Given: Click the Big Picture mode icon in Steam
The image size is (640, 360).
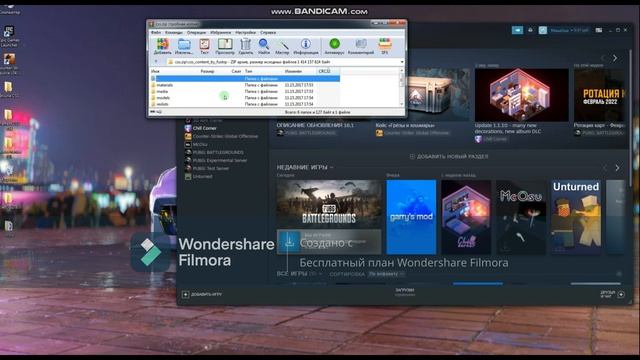Looking at the screenshot, I should pyautogui.click(x=598, y=30).
